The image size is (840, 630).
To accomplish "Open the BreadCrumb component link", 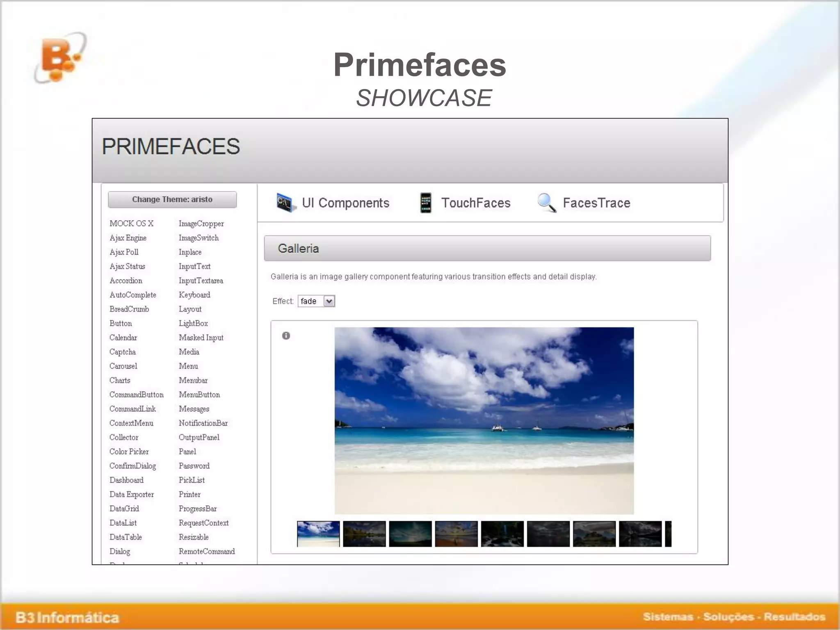I will [x=129, y=309].
